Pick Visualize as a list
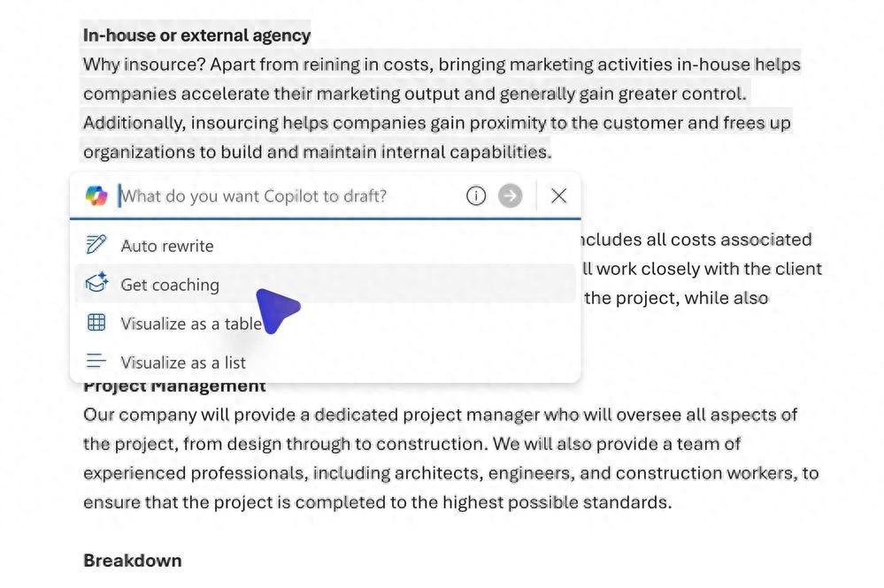This screenshot has height=588, width=884. click(183, 363)
